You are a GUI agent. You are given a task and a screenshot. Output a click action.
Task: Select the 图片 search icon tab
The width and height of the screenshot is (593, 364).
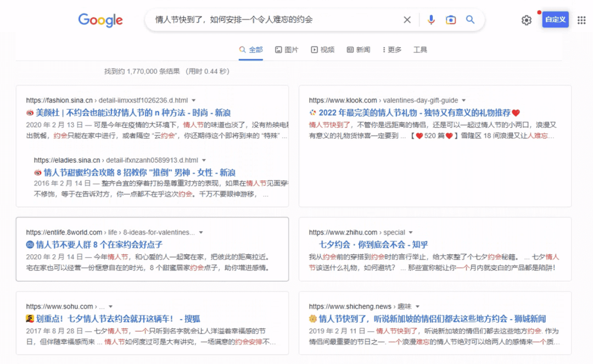[x=286, y=49]
